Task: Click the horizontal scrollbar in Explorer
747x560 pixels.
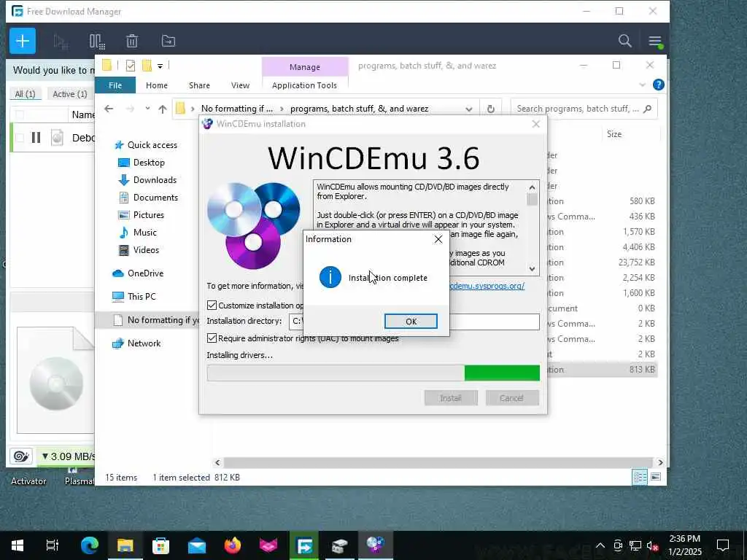Action: [438, 462]
